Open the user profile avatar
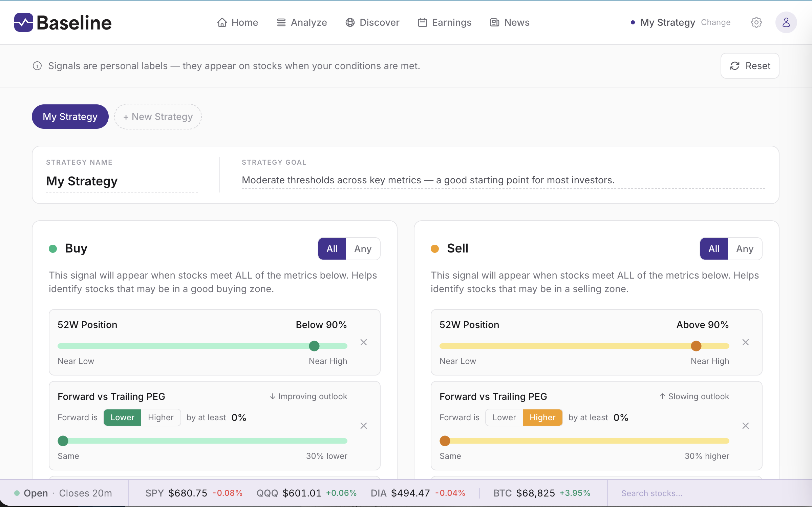This screenshot has height=507, width=812. click(786, 22)
